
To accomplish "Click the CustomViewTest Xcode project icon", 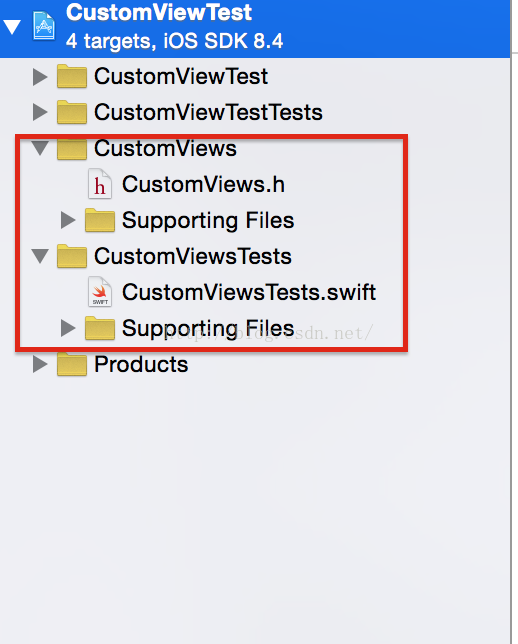I will pyautogui.click(x=44, y=26).
